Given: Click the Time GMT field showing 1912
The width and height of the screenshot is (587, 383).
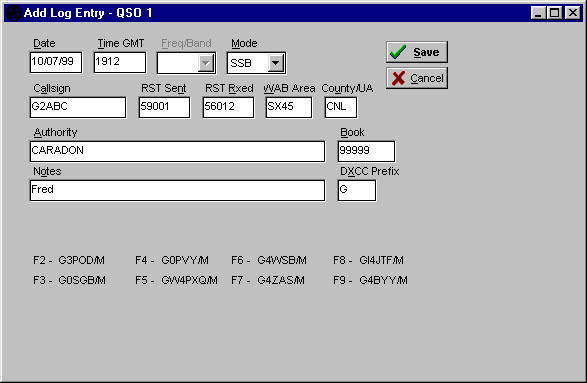Looking at the screenshot, I should click(120, 62).
